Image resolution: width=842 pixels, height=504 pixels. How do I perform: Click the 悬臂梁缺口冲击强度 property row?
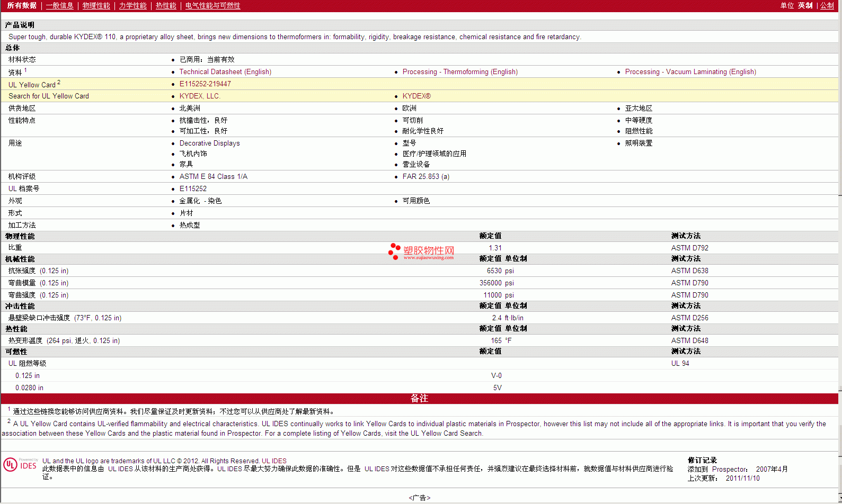tap(419, 318)
